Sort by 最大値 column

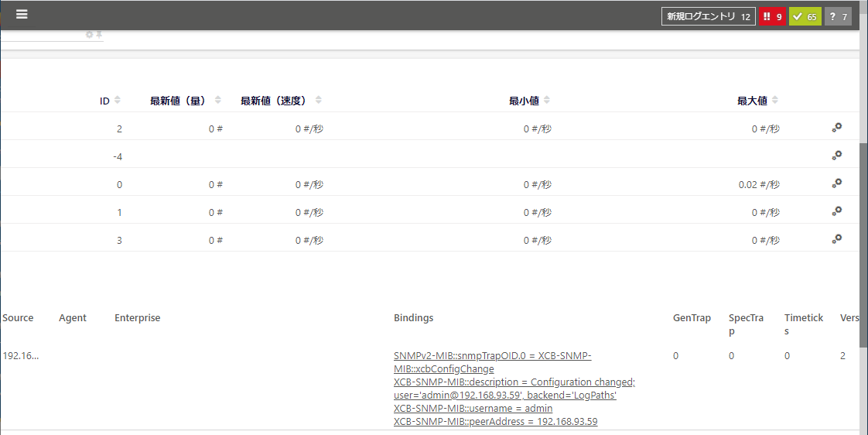758,101
